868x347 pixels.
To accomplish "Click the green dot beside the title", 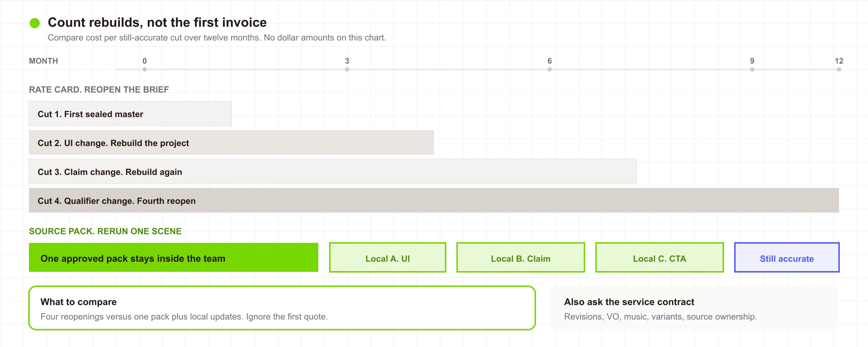I will 35,23.
